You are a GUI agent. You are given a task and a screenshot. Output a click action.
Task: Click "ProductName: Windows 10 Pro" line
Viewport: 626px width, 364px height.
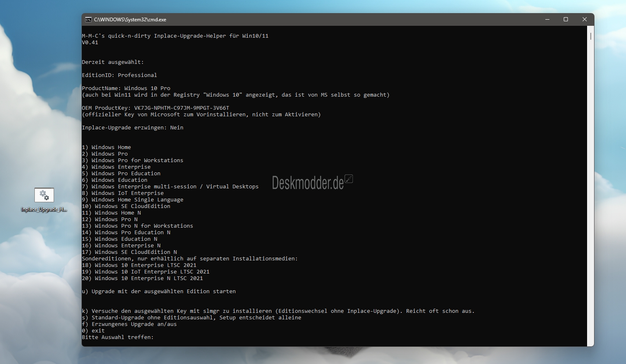(x=126, y=88)
